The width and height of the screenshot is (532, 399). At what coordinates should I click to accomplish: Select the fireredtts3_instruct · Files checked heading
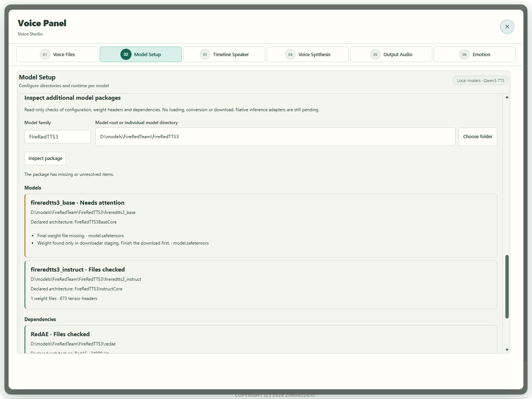click(78, 270)
